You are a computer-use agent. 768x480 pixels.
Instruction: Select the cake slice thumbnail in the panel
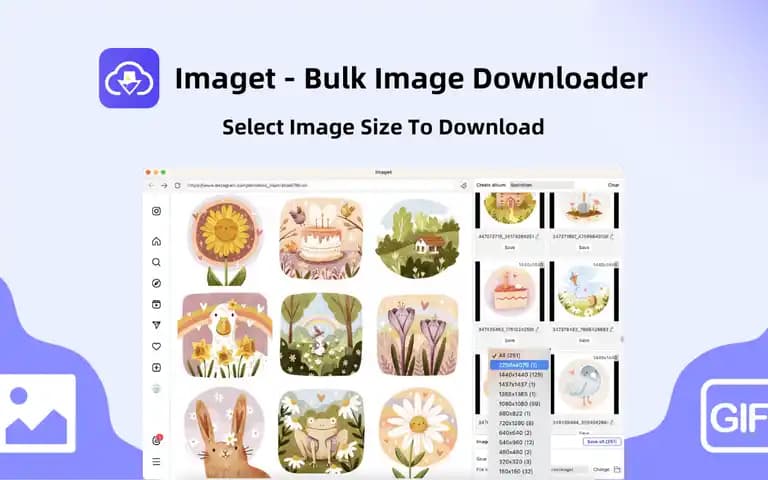click(509, 291)
